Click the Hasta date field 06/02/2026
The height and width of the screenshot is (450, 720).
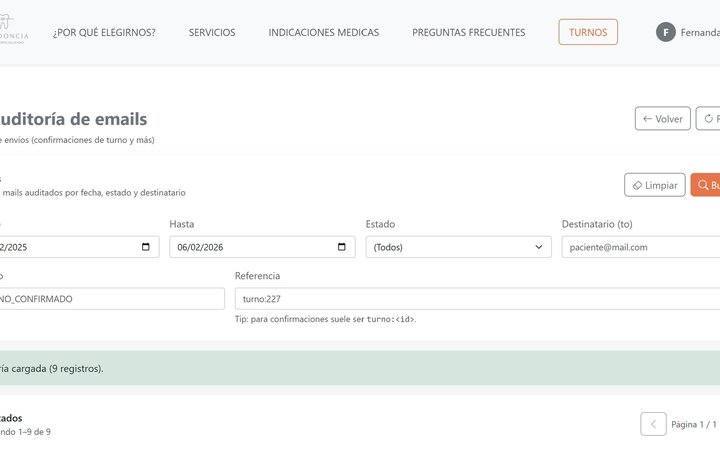[262, 247]
